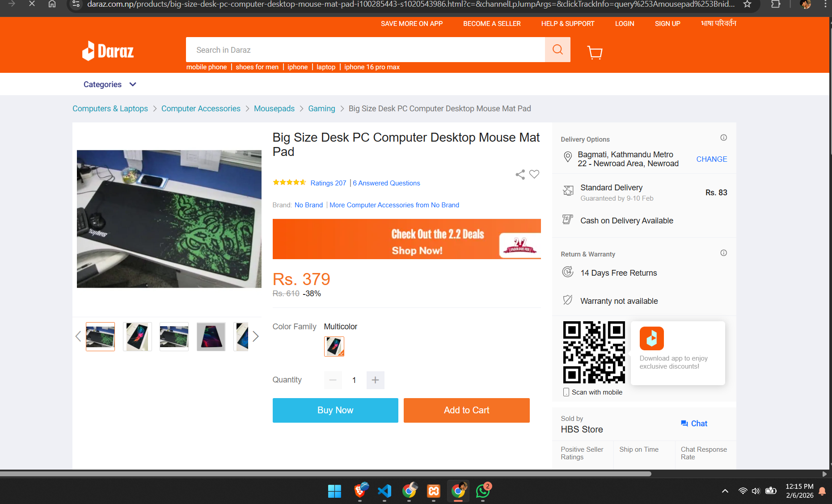Show previous product thumbnails with left arrow

(x=78, y=336)
